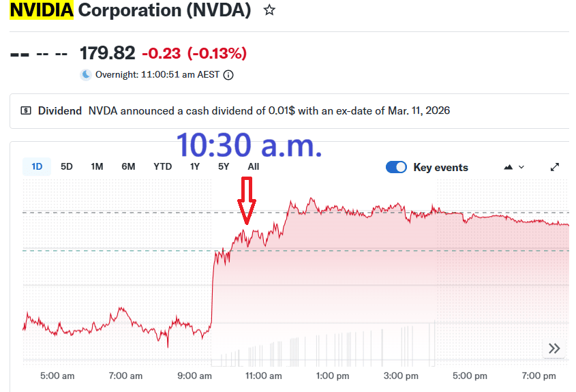
Task: Switch to the 5D range
Action: [x=67, y=166]
